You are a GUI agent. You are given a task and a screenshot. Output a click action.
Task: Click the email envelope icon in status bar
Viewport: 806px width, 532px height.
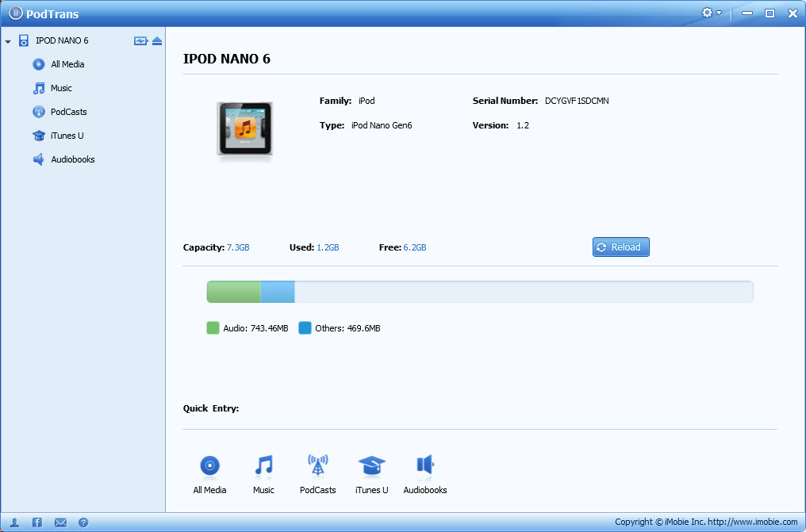(x=60, y=522)
